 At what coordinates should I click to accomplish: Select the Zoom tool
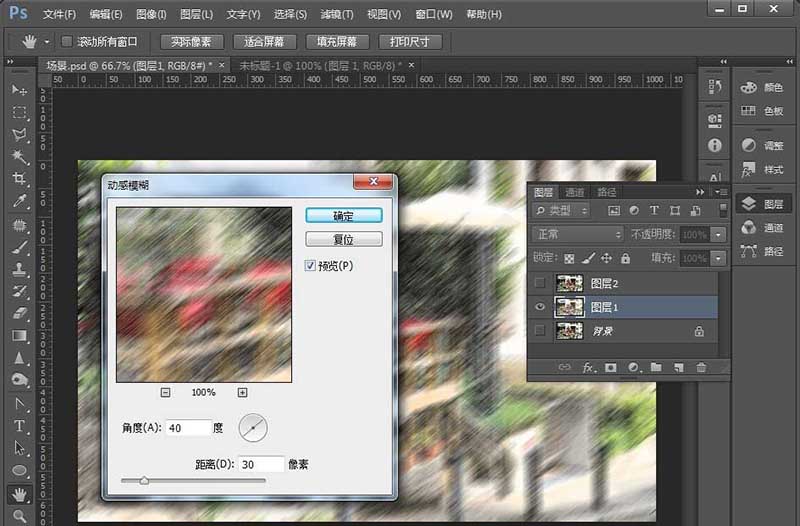click(x=19, y=516)
